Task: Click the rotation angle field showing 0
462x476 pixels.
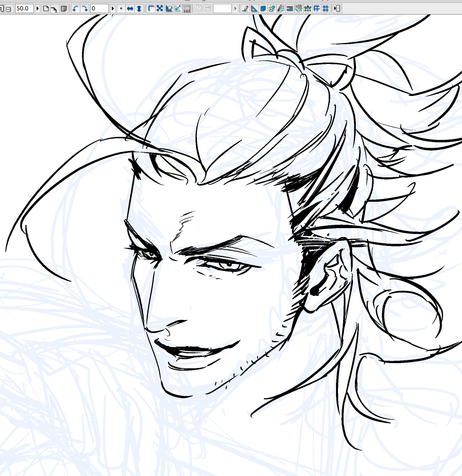Action: (100, 8)
